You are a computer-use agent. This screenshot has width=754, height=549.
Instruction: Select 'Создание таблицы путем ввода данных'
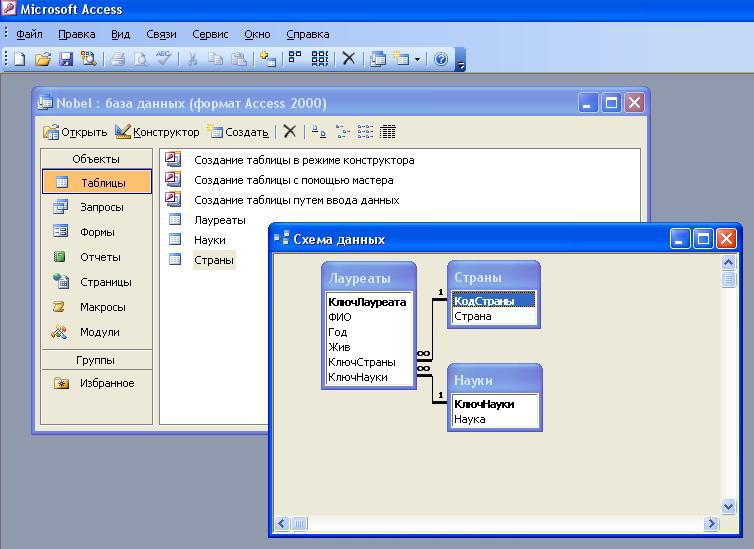[297, 200]
